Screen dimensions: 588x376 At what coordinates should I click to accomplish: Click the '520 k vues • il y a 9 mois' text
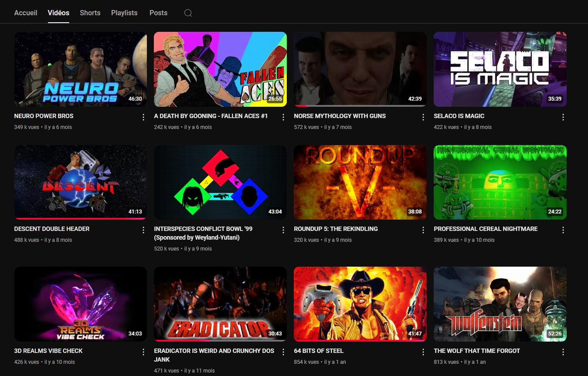pos(183,249)
